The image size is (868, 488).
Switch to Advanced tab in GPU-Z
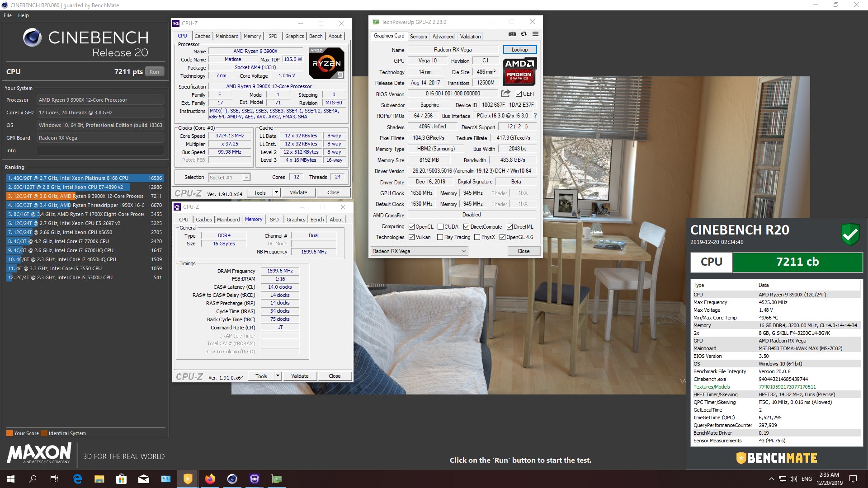(x=443, y=37)
